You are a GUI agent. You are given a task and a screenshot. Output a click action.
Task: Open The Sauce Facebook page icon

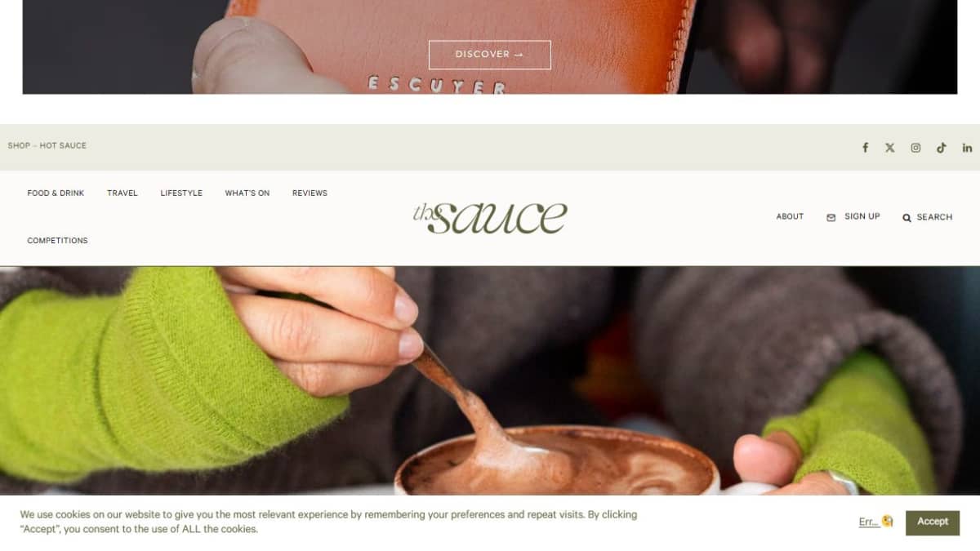pos(865,148)
